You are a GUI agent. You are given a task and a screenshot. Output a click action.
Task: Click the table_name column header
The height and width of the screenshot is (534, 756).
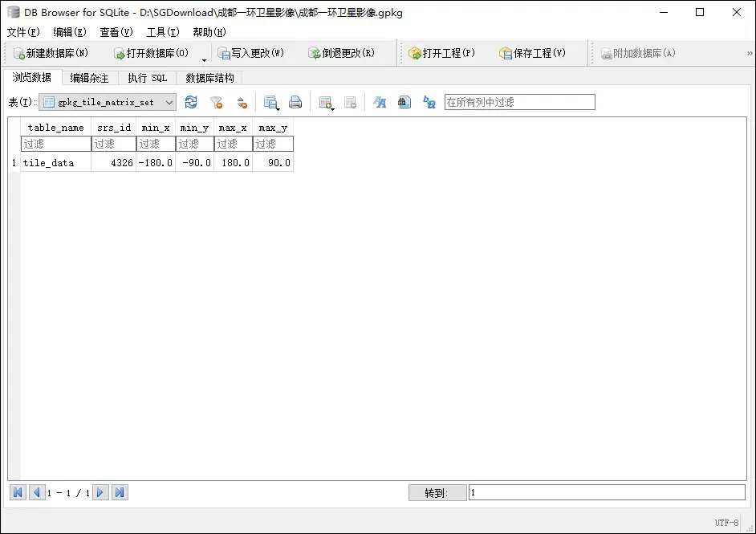[55, 128]
